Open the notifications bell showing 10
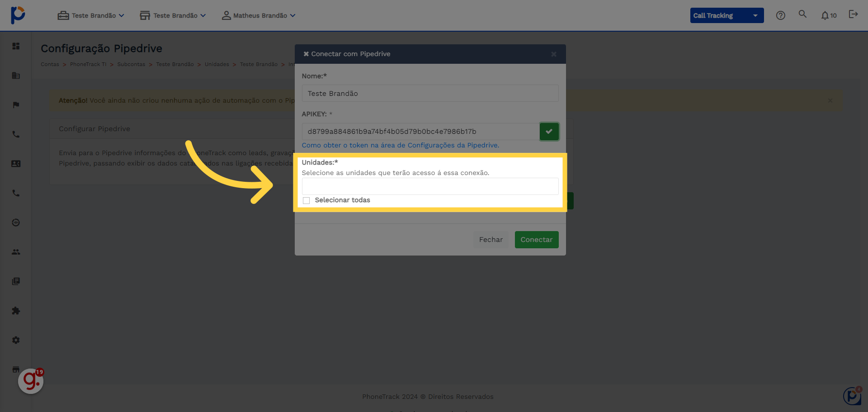The width and height of the screenshot is (868, 412). click(829, 15)
